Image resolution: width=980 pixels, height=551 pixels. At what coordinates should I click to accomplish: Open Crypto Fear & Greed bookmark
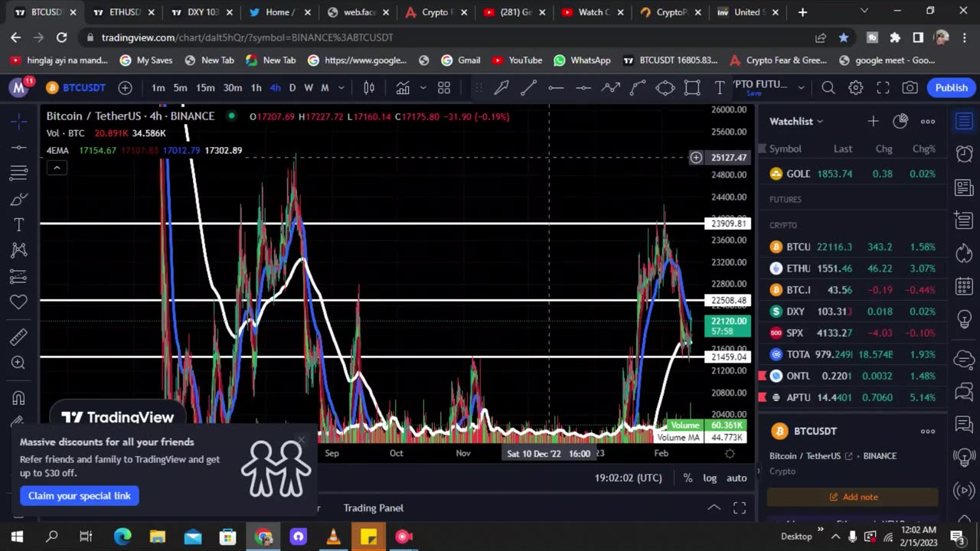tap(778, 60)
